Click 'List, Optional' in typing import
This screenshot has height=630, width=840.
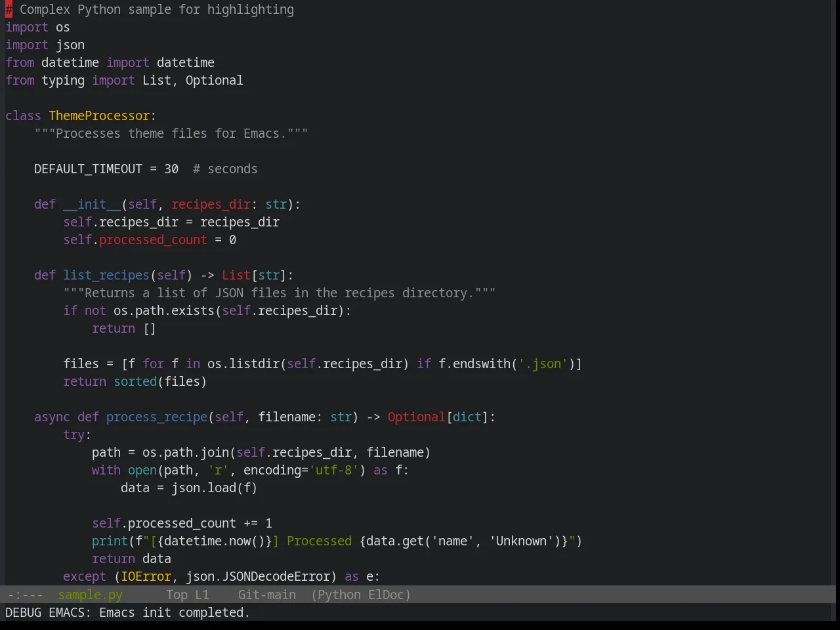(x=193, y=80)
